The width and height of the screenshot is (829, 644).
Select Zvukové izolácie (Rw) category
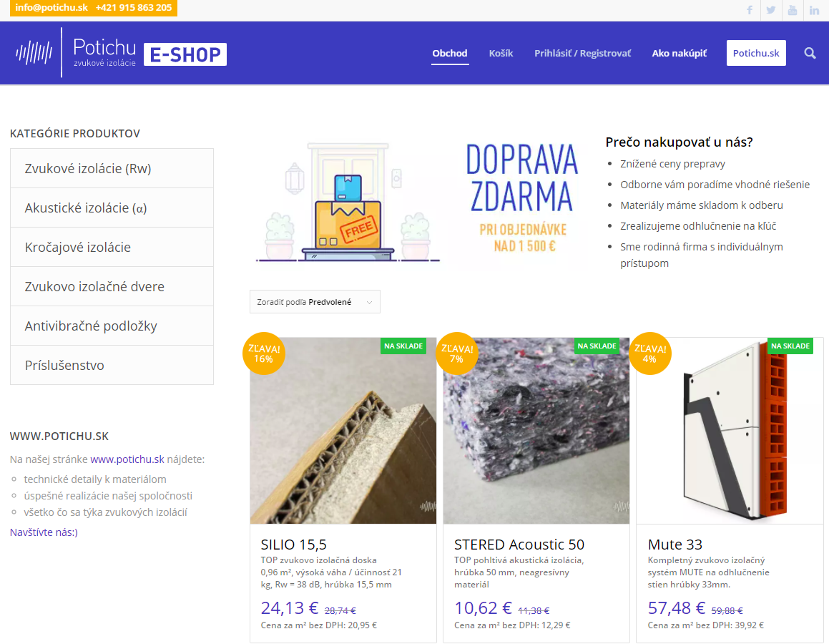pyautogui.click(x=112, y=168)
